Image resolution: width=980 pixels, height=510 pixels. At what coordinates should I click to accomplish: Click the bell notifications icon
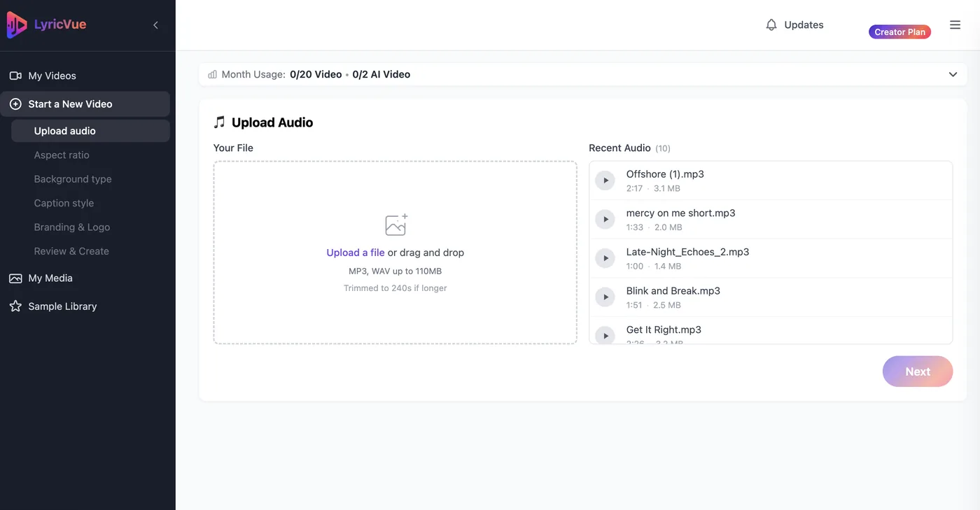click(771, 24)
